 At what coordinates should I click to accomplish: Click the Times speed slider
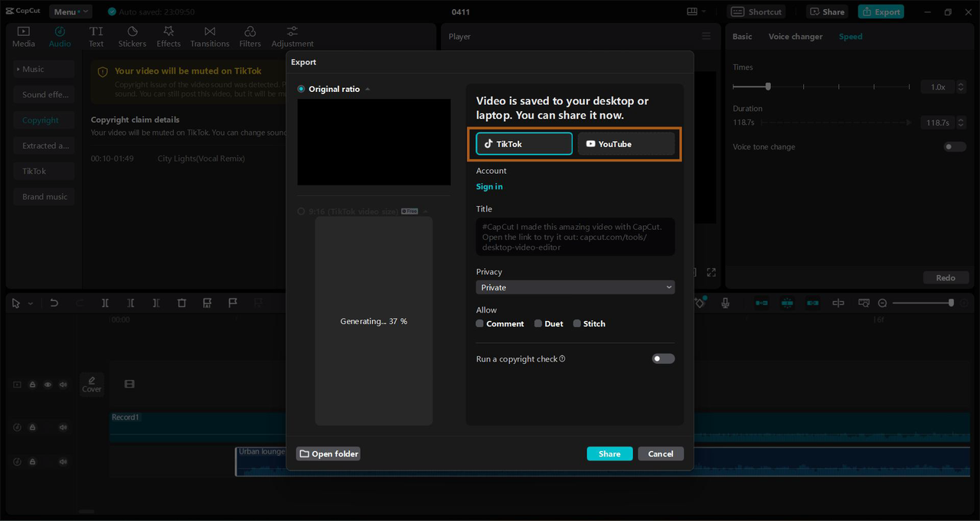(822, 87)
